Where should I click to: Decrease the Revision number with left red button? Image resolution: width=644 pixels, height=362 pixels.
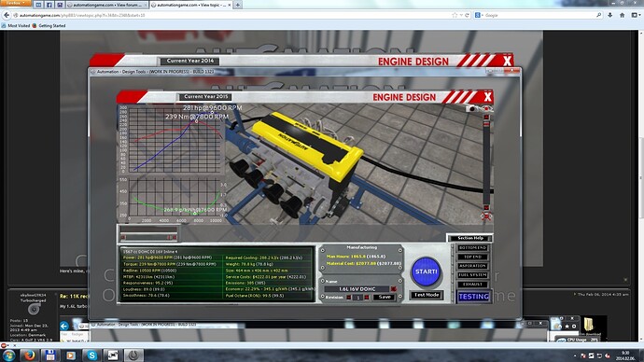point(349,297)
